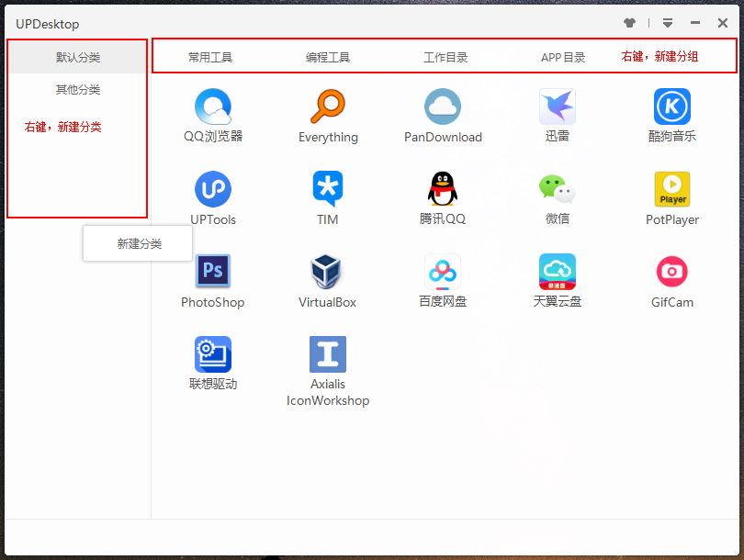The width and height of the screenshot is (744, 560).
Task: Open the Axialis IconWorkshop icon
Action: click(x=328, y=354)
